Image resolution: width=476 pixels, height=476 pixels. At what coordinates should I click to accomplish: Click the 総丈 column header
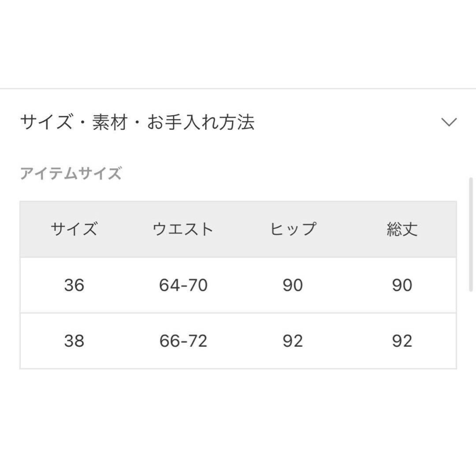point(402,229)
